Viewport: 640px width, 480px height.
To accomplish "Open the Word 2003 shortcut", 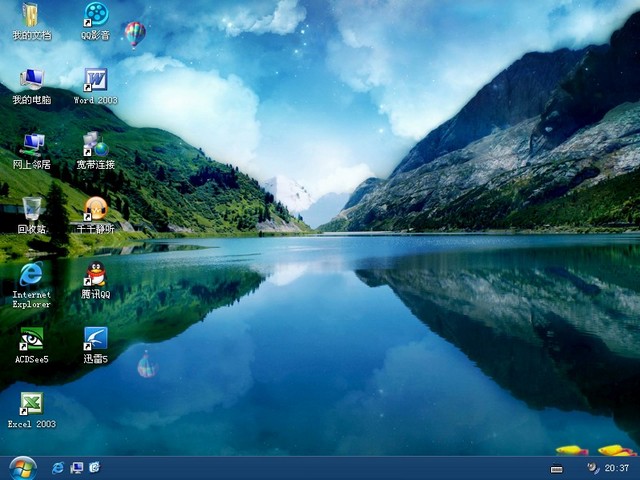I will coord(95,80).
